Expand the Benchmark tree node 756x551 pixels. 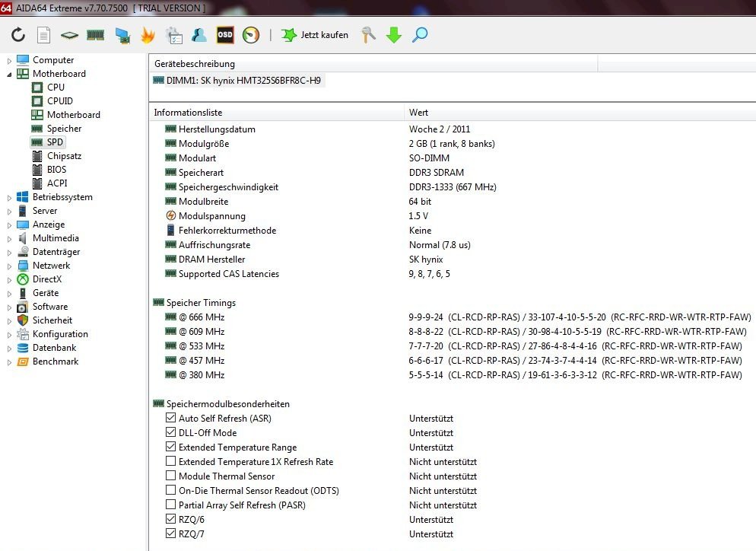9,361
